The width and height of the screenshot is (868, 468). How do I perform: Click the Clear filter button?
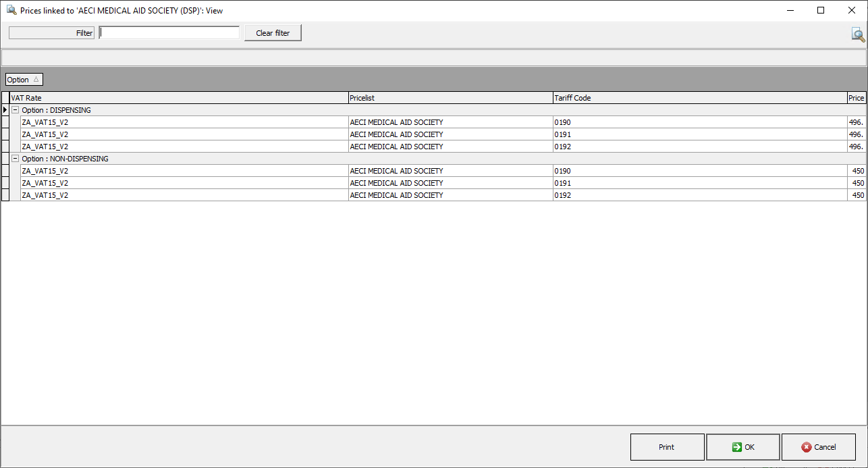click(x=273, y=33)
